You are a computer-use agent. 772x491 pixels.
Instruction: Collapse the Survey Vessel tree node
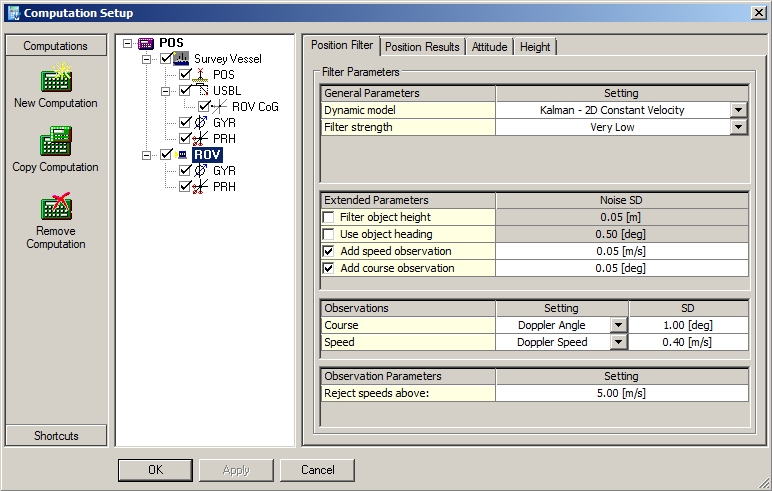click(x=146, y=59)
